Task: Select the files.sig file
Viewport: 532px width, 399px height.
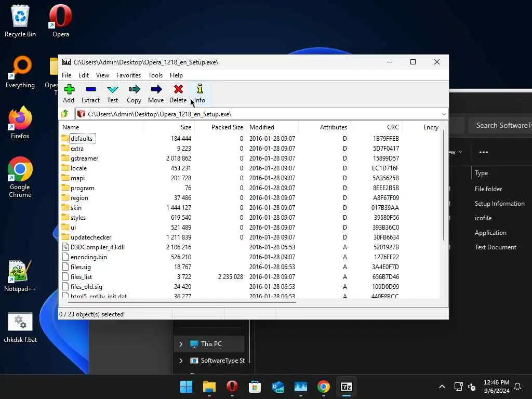Action: tap(249, 267)
